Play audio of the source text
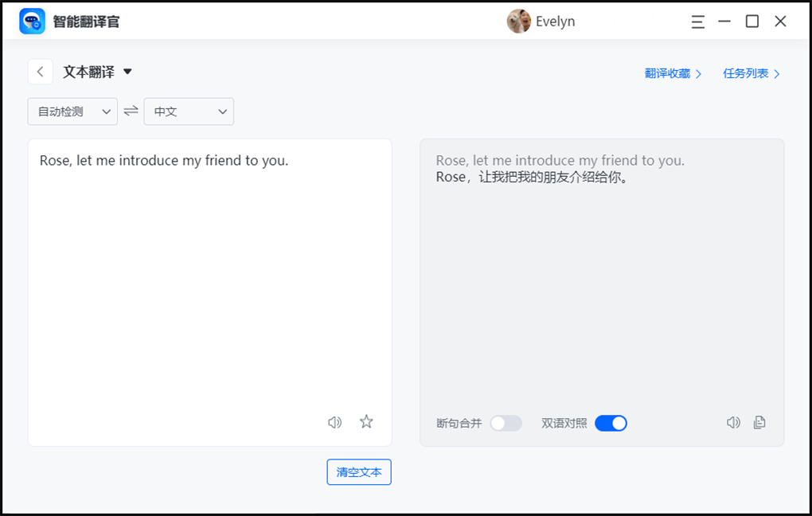This screenshot has width=812, height=516. tap(335, 422)
